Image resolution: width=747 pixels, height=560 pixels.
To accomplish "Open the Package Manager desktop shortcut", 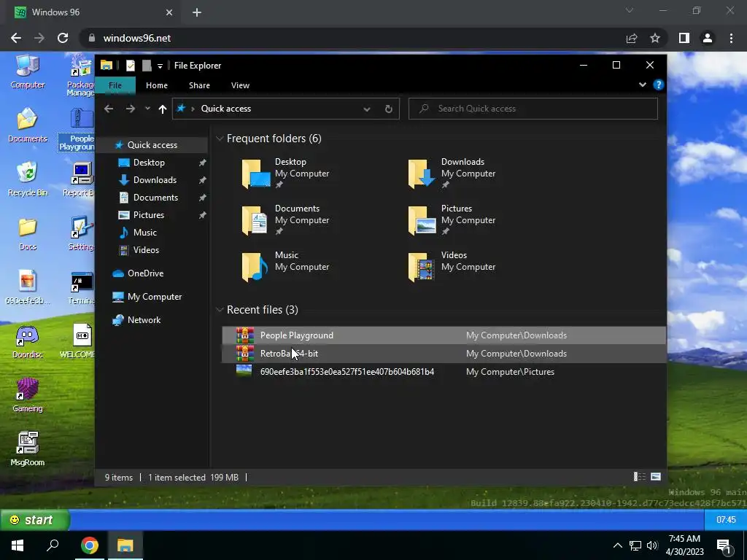I will [80, 75].
